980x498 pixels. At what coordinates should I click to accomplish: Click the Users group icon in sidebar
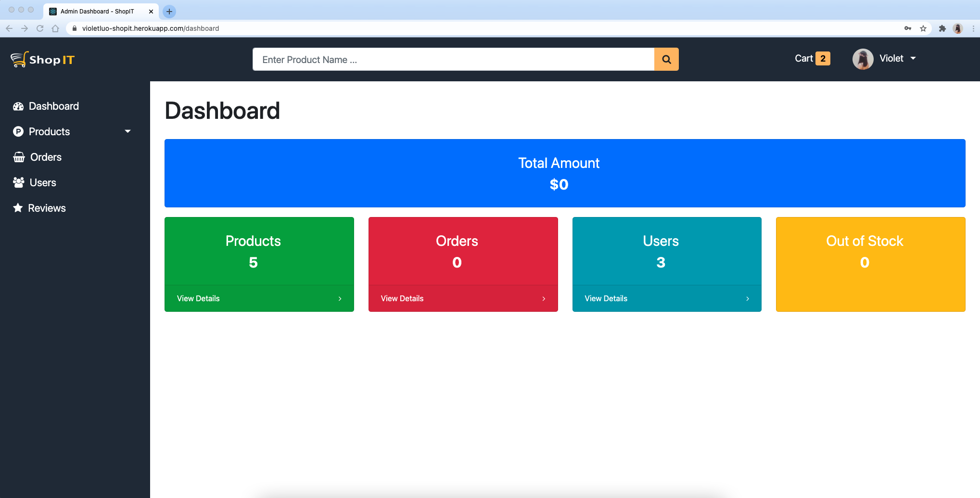[x=19, y=182]
